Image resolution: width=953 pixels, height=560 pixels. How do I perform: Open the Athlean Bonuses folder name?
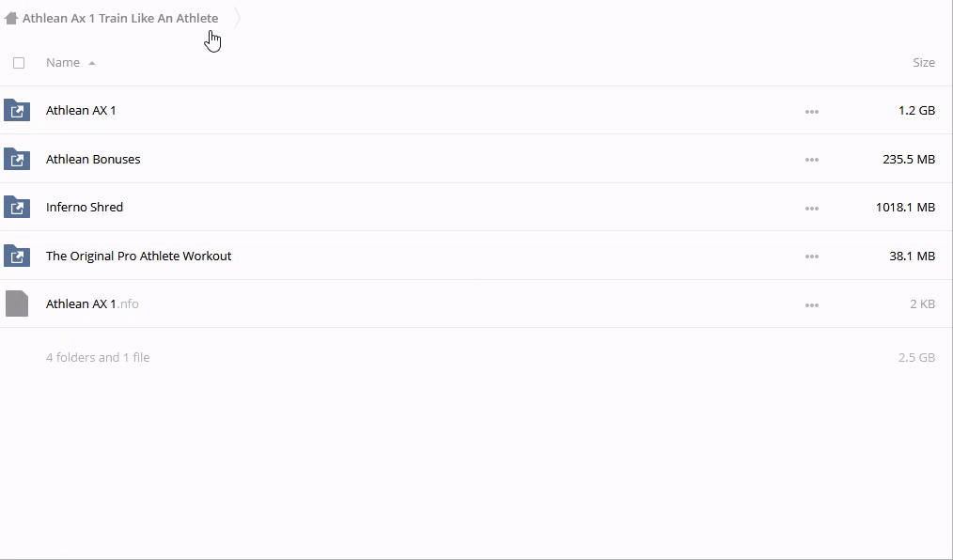(93, 159)
